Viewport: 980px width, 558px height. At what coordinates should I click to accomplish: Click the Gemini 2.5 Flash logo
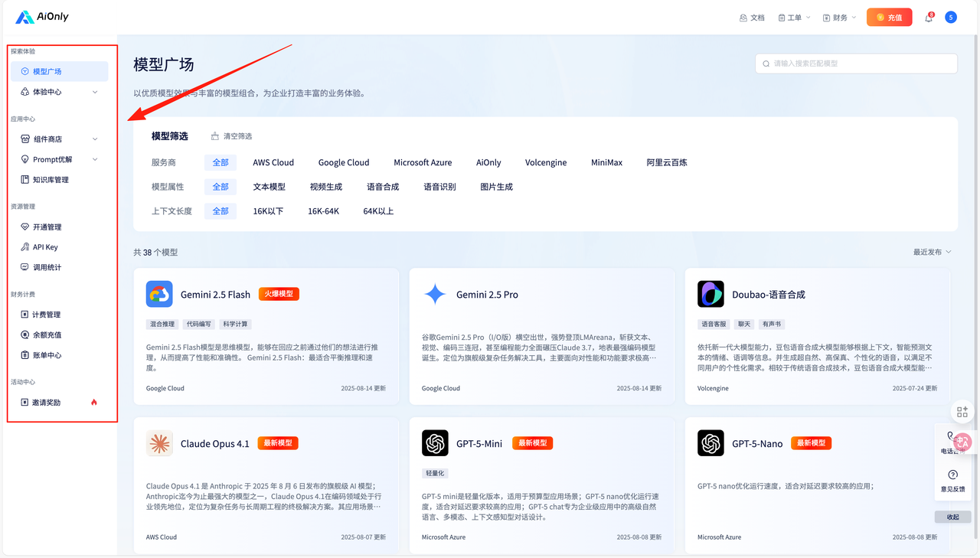[x=159, y=294]
